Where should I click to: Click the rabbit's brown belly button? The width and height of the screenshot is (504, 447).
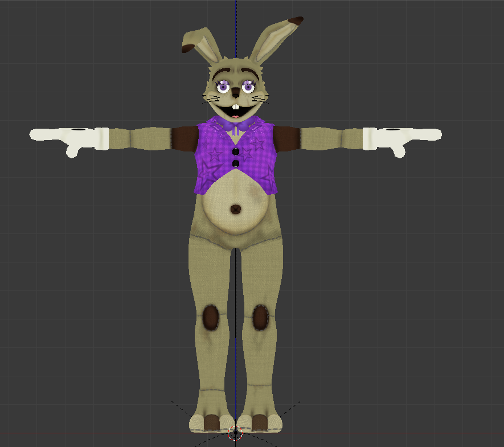236,210
